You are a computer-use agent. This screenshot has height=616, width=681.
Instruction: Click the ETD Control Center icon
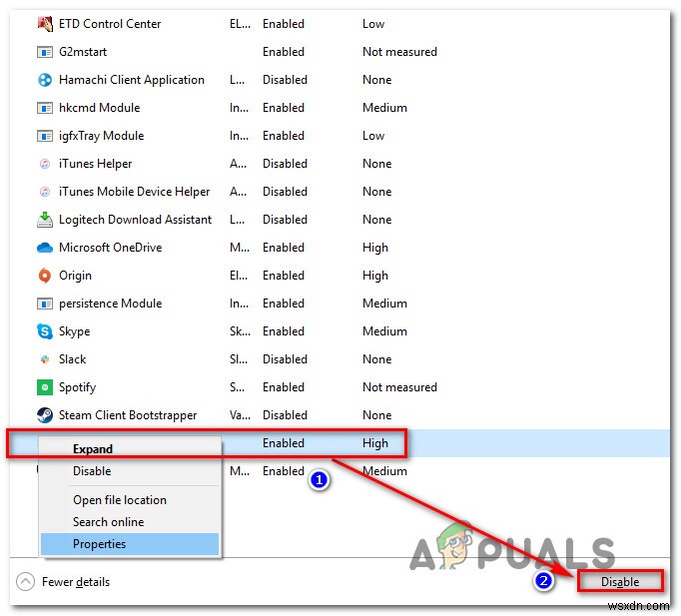45,24
